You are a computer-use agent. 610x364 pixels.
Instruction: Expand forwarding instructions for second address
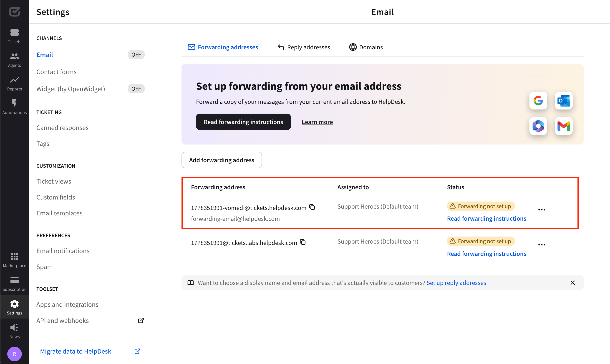point(486,253)
